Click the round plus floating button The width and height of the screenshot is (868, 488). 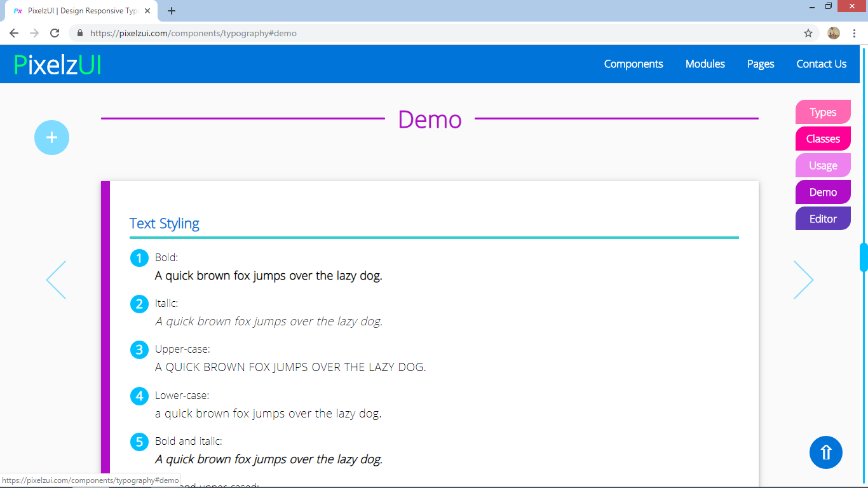[51, 137]
